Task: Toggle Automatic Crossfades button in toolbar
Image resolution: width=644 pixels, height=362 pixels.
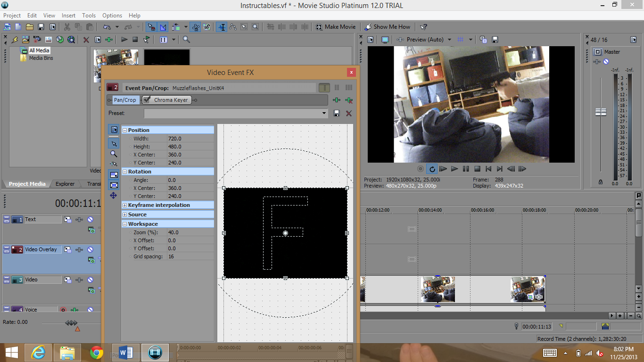Action: pyautogui.click(x=163, y=27)
